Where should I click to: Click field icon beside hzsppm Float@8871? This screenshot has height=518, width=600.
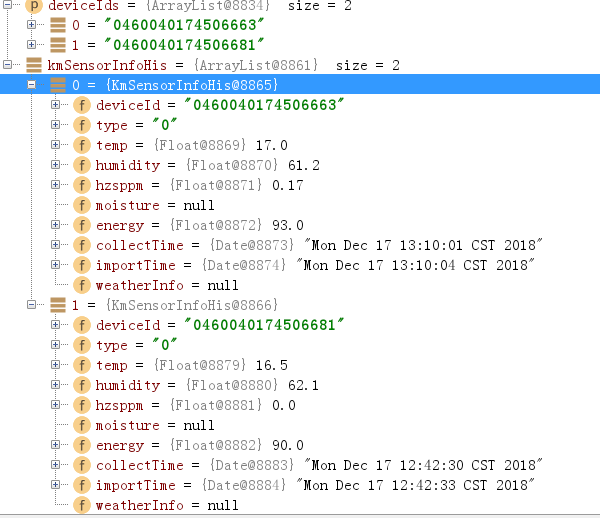pos(82,185)
